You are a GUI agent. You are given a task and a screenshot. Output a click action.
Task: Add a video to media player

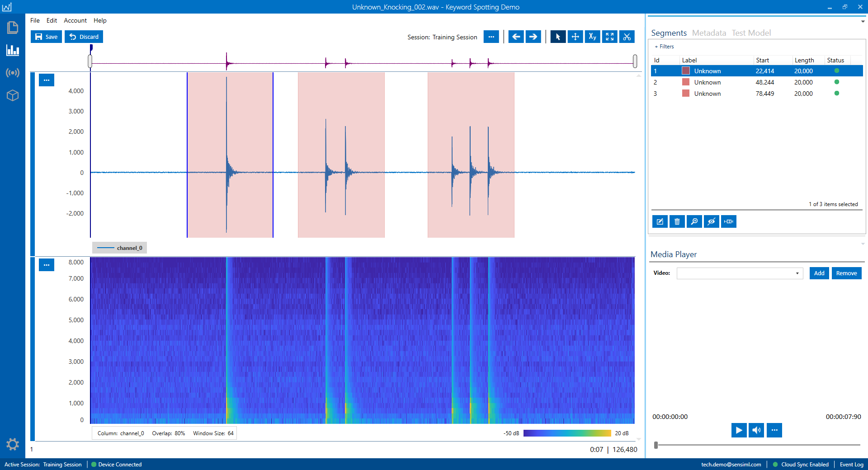[x=819, y=273]
